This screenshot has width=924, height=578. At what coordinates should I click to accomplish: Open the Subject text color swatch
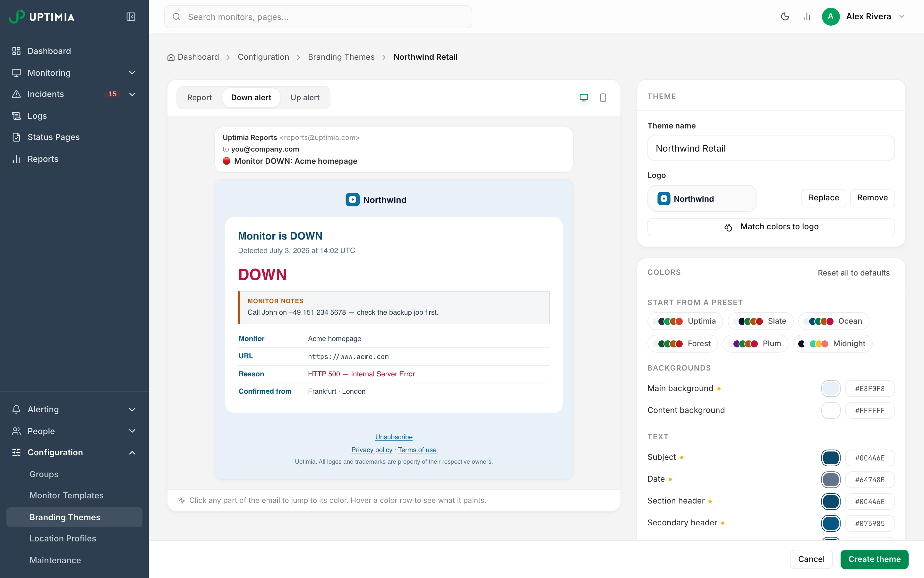pyautogui.click(x=830, y=458)
